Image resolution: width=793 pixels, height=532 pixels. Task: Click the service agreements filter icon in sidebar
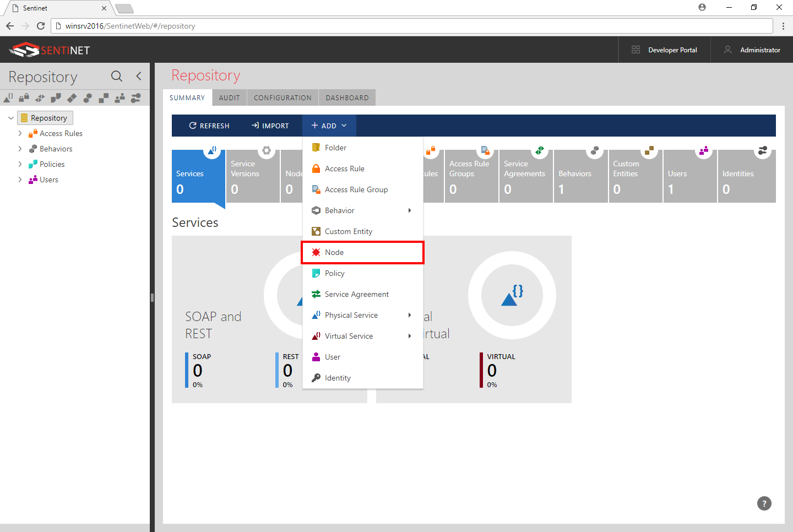click(x=40, y=98)
